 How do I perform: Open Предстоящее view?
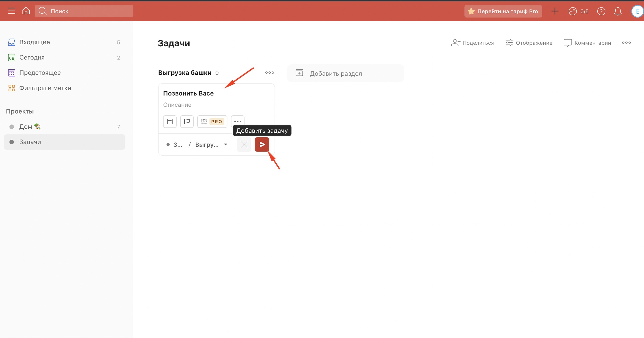click(64, 73)
